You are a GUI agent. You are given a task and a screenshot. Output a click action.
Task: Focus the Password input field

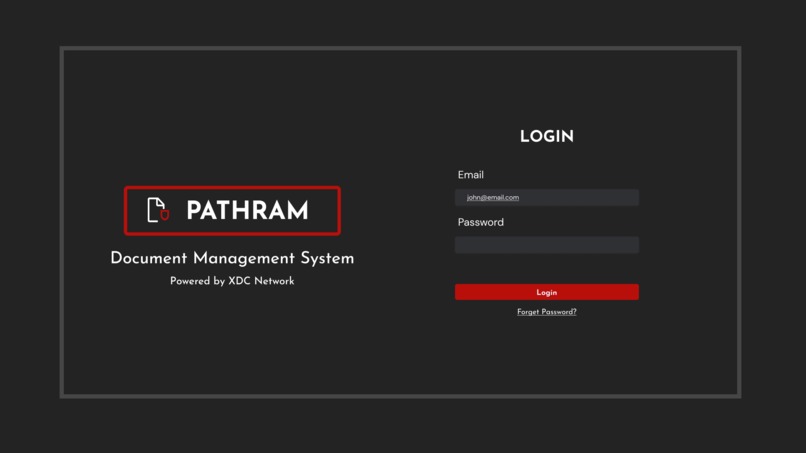click(546, 245)
